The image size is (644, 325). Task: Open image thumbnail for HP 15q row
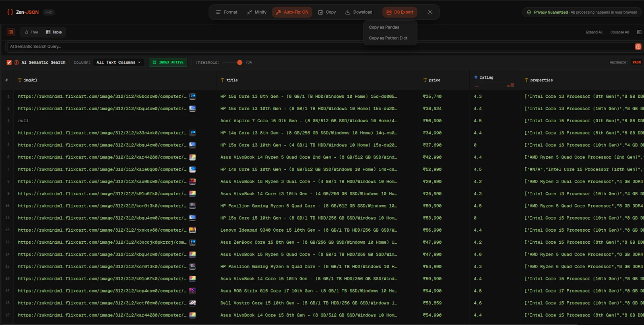pos(192,97)
